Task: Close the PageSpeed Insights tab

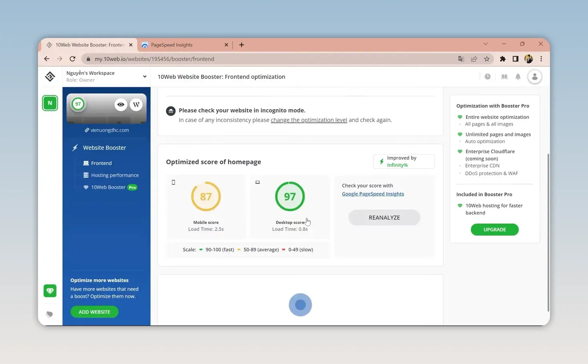Action: coord(226,45)
